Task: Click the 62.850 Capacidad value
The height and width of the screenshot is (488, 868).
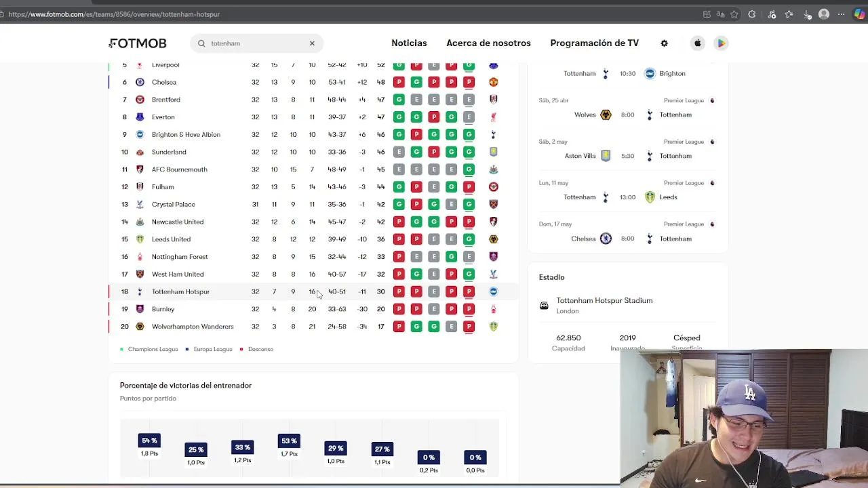Action: pos(568,338)
